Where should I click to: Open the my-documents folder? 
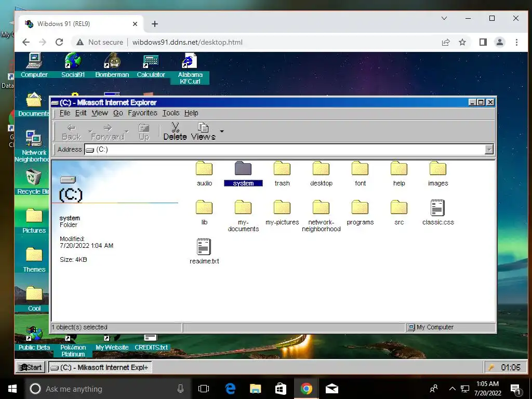tap(243, 216)
